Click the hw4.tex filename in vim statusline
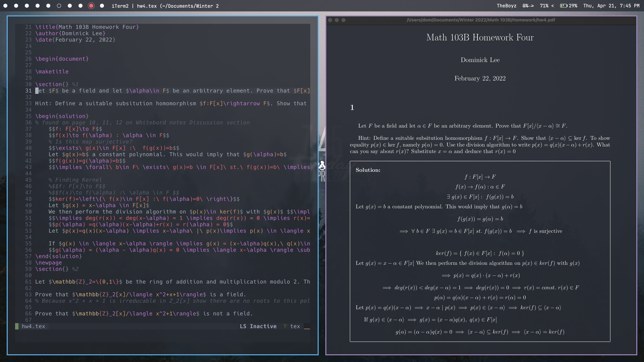 point(34,326)
